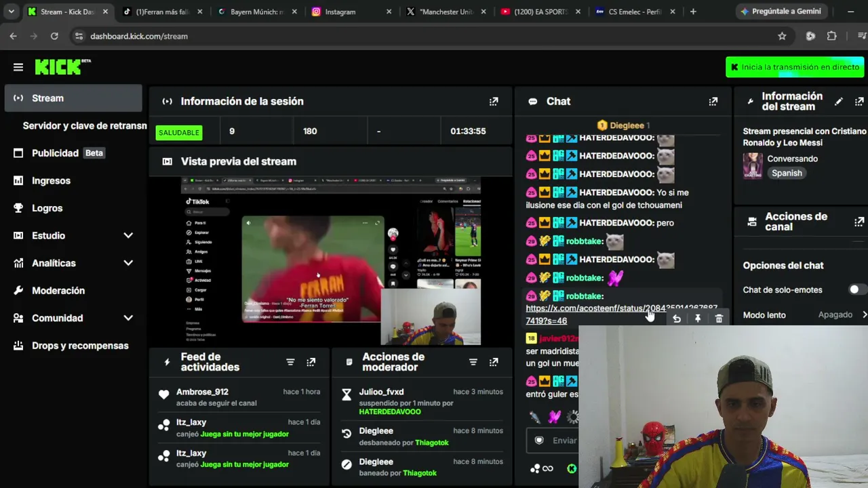Open Modo lento options chevron

[864, 314]
